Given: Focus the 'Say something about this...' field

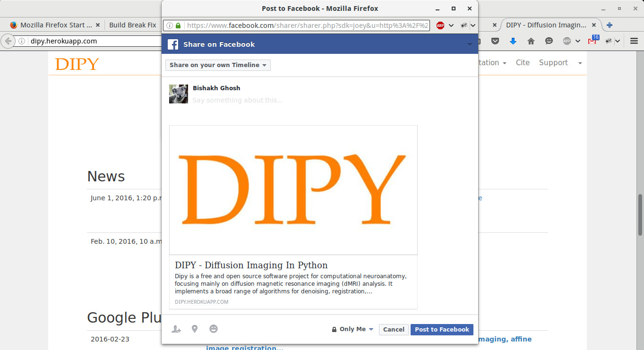Looking at the screenshot, I should (237, 100).
